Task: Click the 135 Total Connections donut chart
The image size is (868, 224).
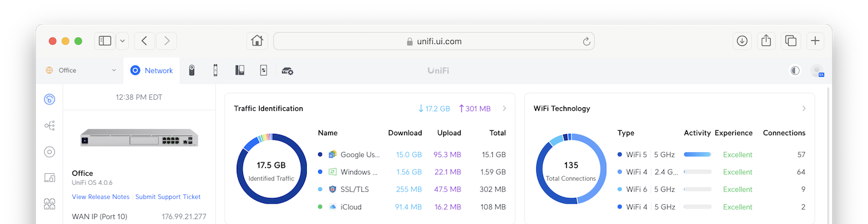Action: (571, 169)
